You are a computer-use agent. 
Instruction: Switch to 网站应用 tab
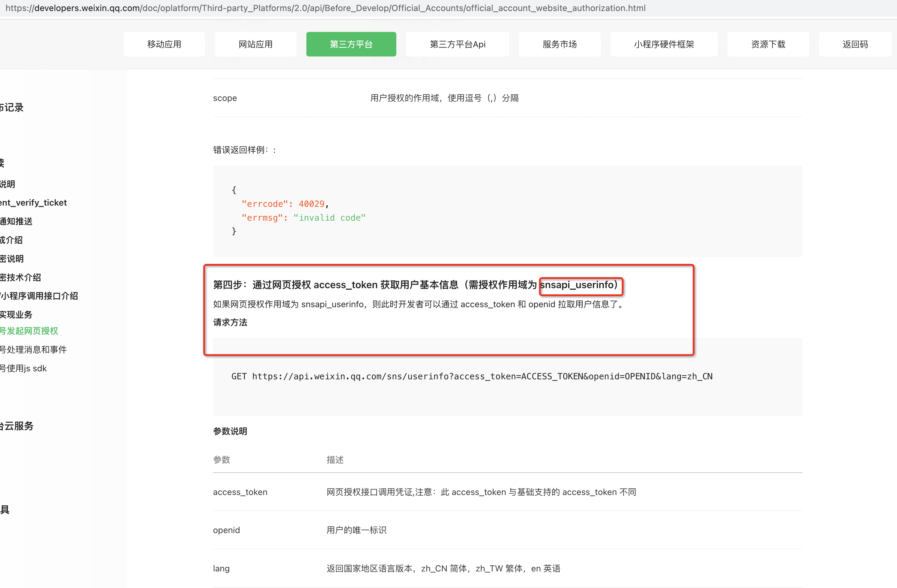pos(255,44)
